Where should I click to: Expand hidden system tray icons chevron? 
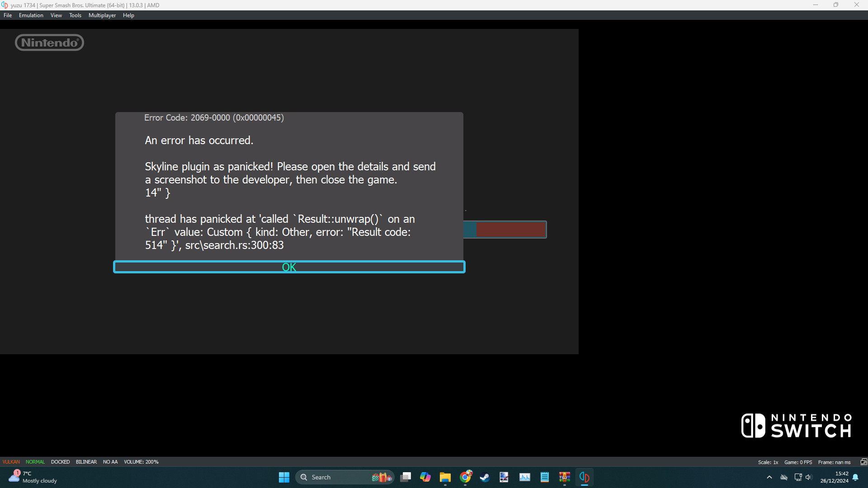click(x=769, y=477)
